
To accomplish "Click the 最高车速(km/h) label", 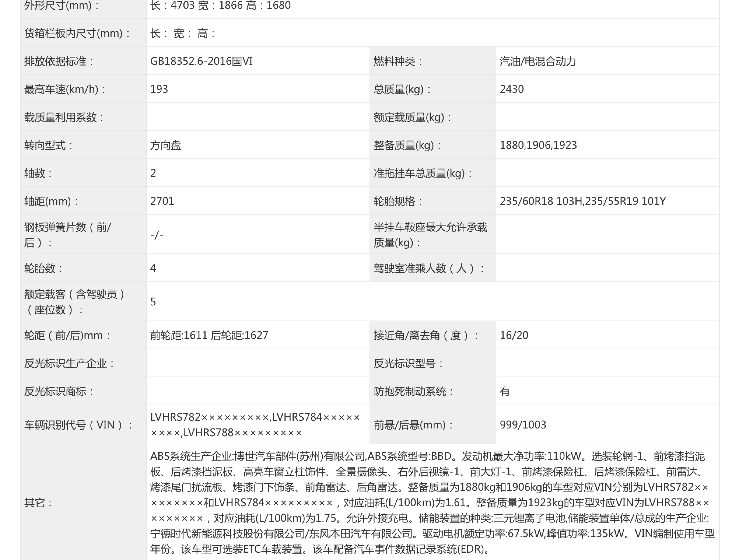I will (x=65, y=90).
